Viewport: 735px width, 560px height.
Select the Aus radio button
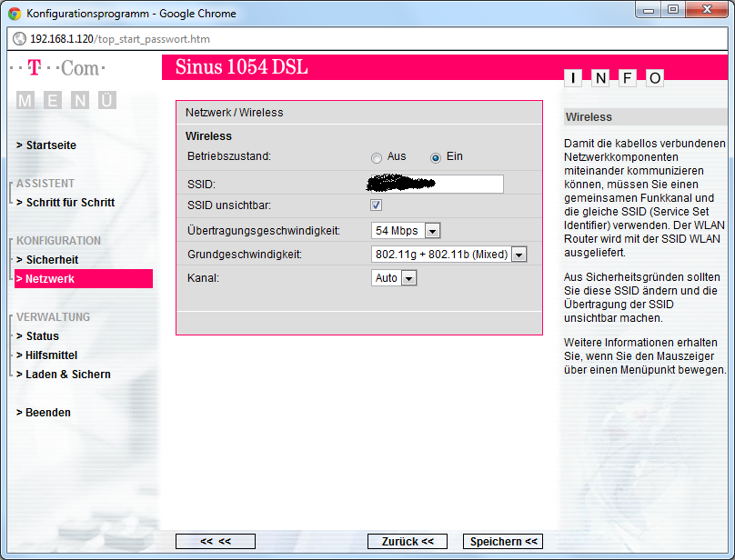pyautogui.click(x=376, y=158)
